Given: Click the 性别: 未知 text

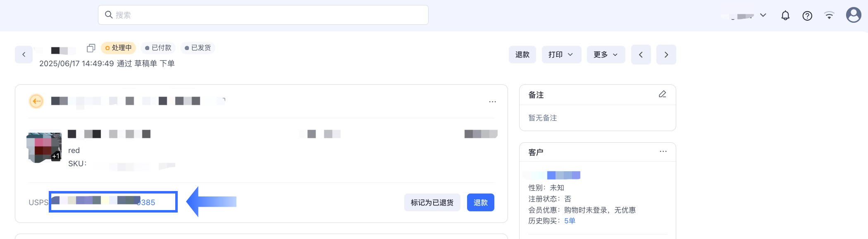Looking at the screenshot, I should click(x=546, y=188).
